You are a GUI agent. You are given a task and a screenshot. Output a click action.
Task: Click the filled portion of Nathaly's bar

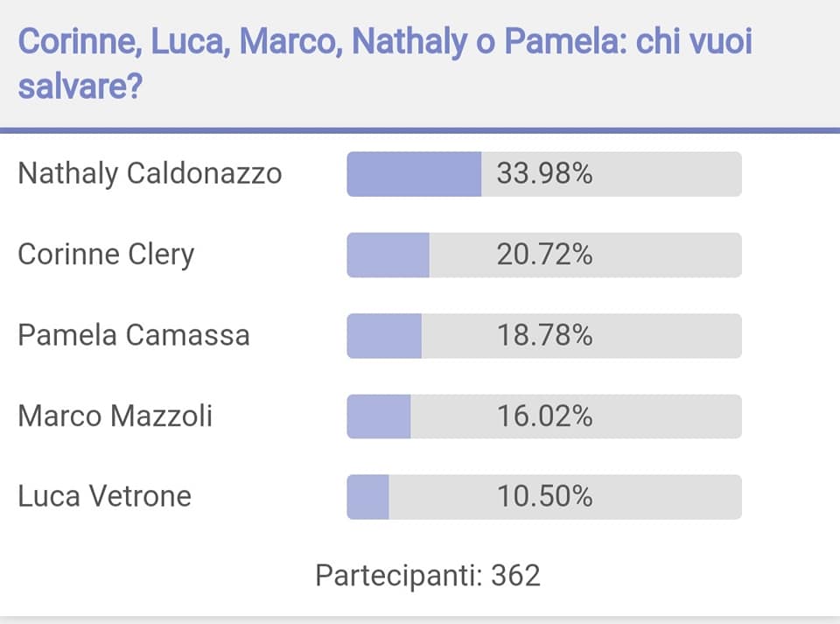pos(414,174)
